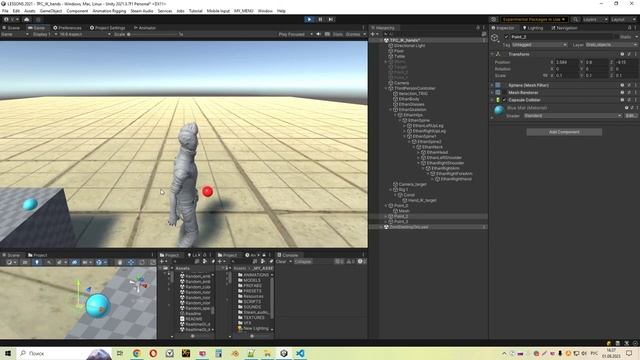640x360 pixels.
Task: Open the Assets menu
Action: click(30, 11)
